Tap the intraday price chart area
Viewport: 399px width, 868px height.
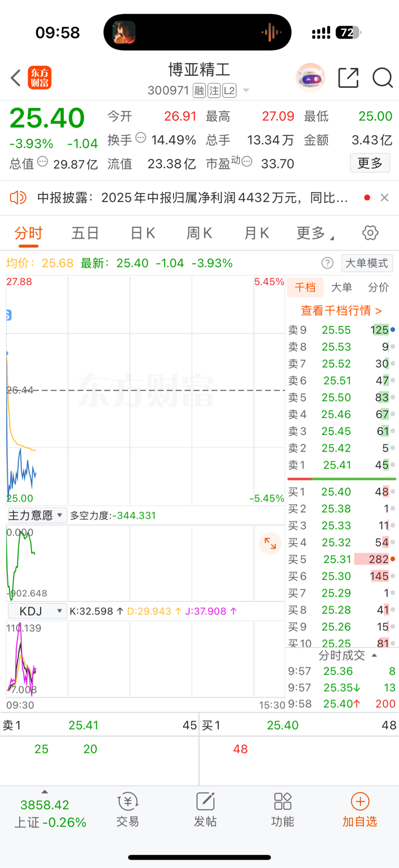[145, 390]
